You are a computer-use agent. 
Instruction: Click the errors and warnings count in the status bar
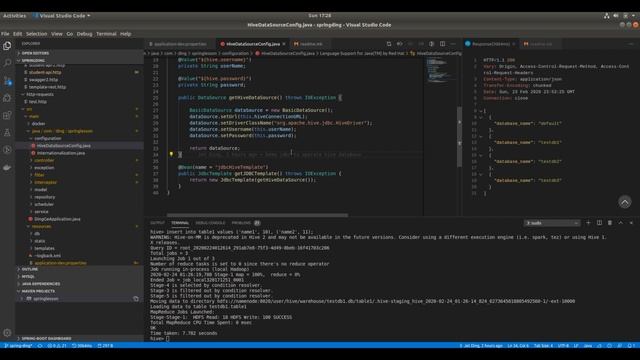click(57, 346)
